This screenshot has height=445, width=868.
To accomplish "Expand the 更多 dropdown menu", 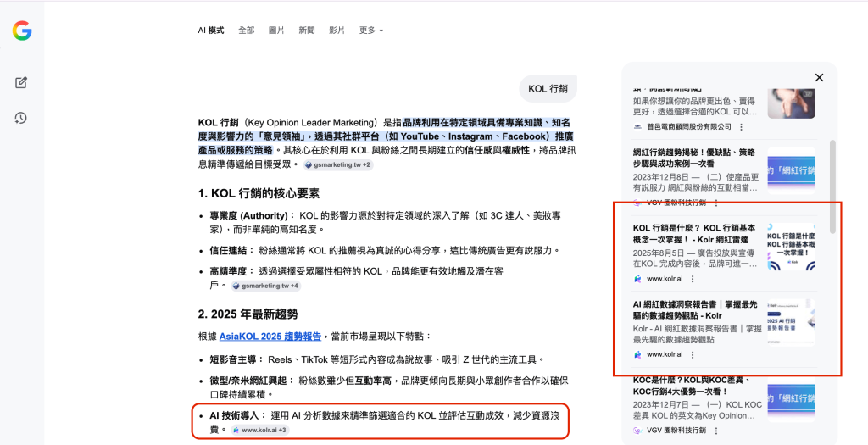I will tap(370, 31).
